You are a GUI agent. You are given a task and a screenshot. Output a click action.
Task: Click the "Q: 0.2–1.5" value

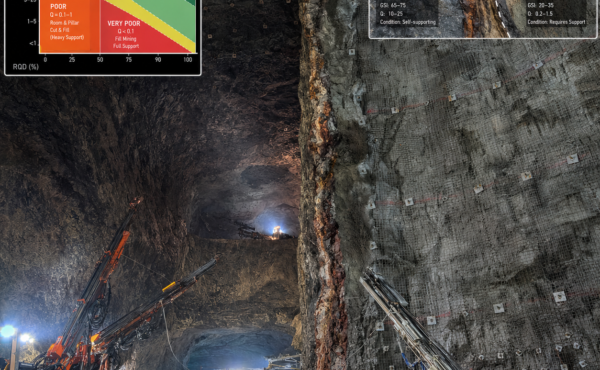click(x=540, y=14)
